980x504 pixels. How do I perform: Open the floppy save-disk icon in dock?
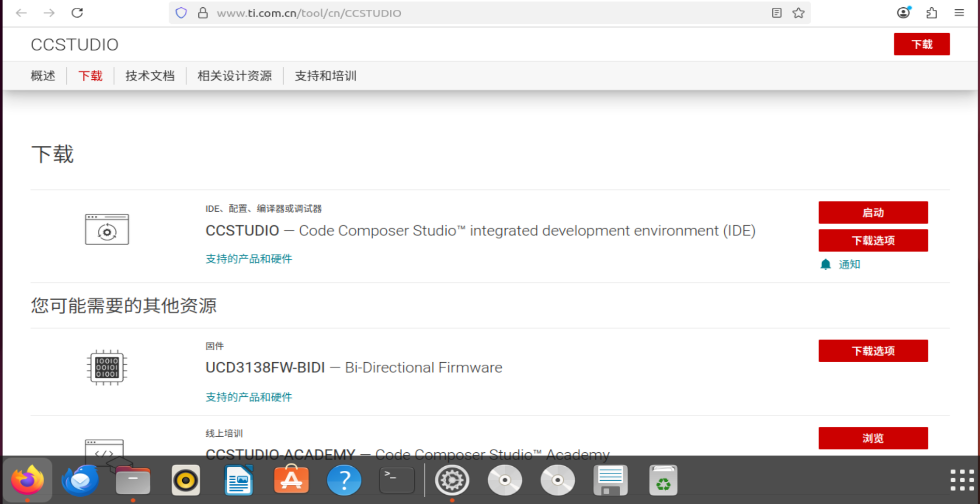click(x=610, y=480)
